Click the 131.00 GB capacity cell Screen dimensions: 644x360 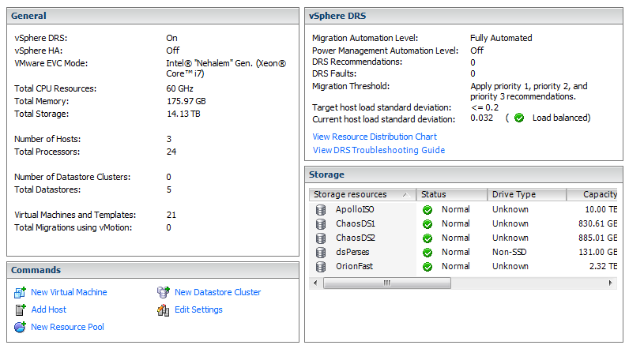point(597,252)
